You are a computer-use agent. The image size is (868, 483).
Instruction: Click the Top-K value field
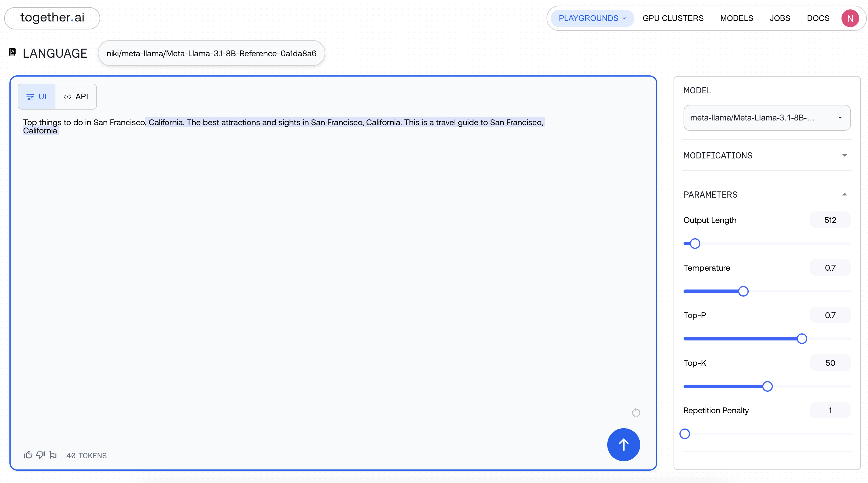click(830, 363)
